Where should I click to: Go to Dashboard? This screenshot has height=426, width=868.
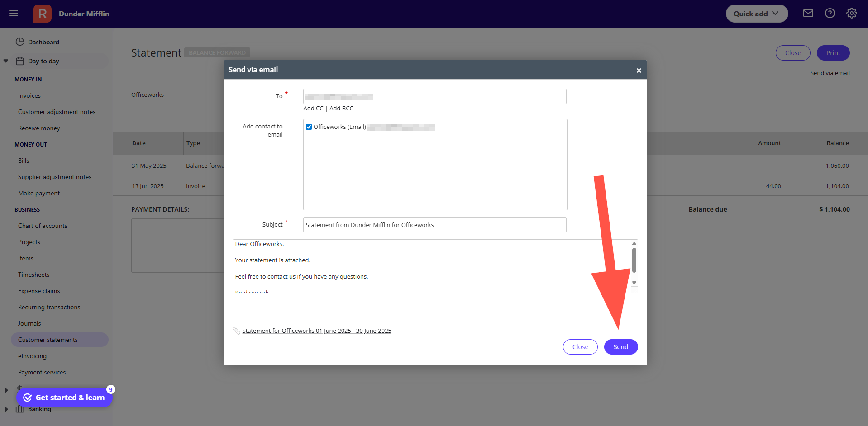[43, 42]
